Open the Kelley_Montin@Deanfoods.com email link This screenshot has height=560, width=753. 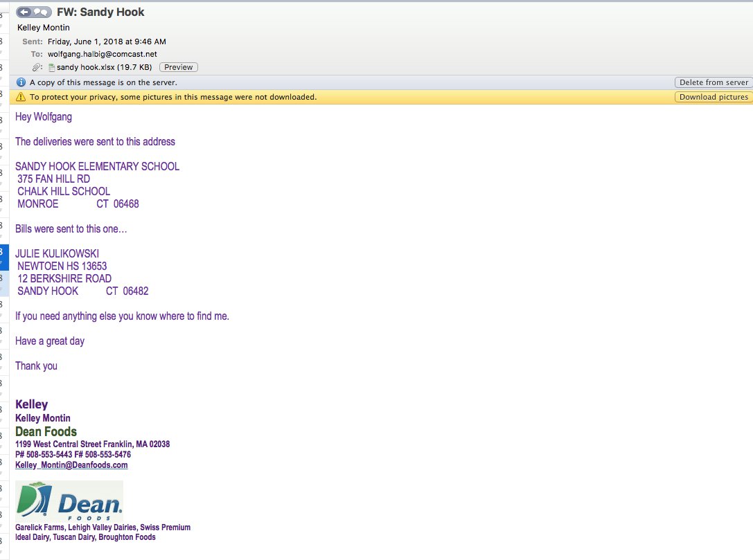pos(71,465)
